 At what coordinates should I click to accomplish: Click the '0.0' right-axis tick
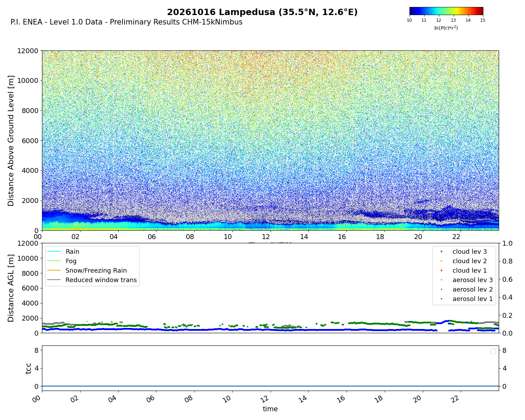507,333
